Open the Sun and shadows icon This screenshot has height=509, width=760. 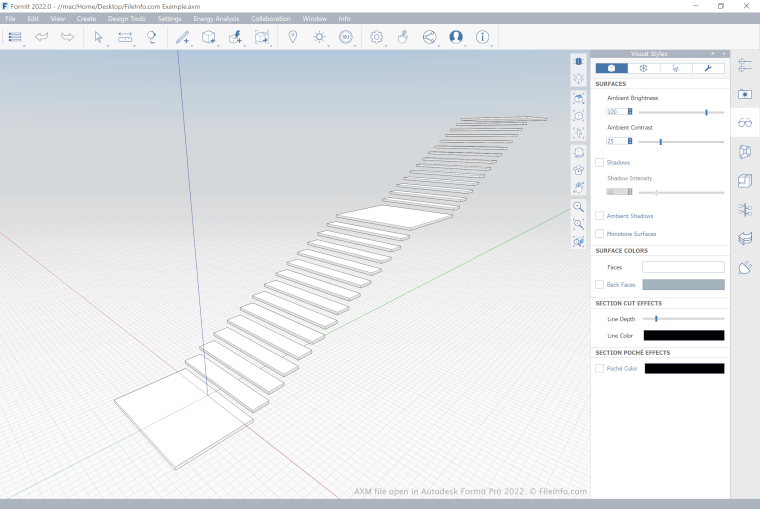[319, 37]
